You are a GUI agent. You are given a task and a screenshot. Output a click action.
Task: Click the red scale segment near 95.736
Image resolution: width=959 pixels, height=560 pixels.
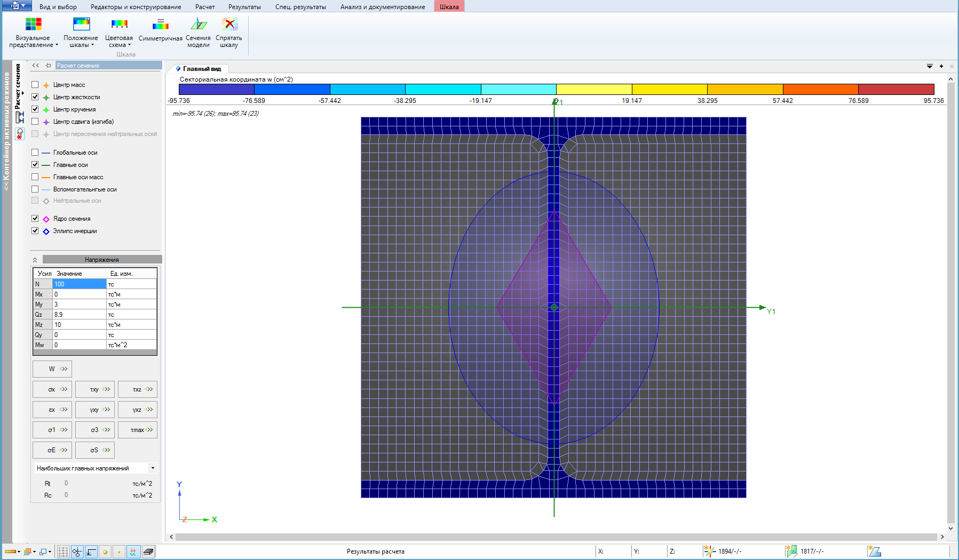click(896, 89)
